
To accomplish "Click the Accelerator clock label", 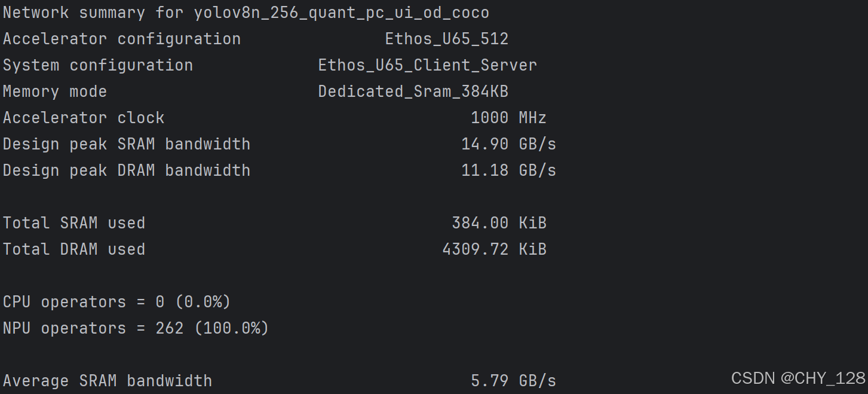I will point(84,118).
